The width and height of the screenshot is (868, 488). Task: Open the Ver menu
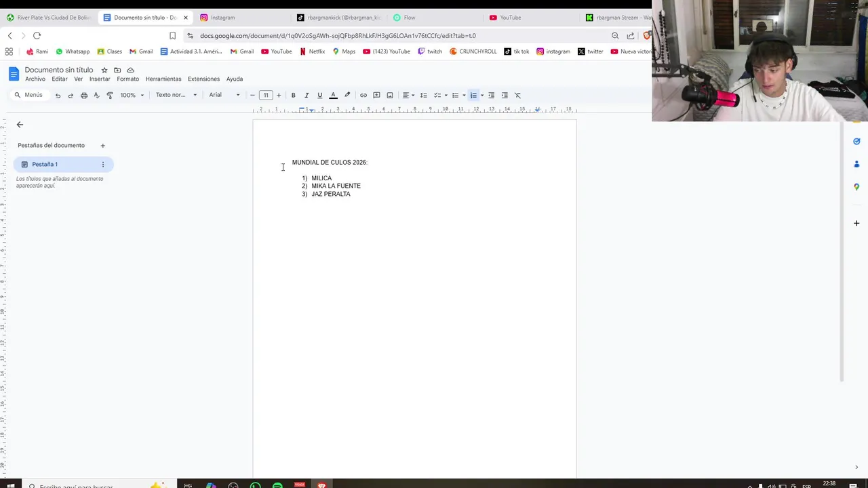tap(79, 79)
